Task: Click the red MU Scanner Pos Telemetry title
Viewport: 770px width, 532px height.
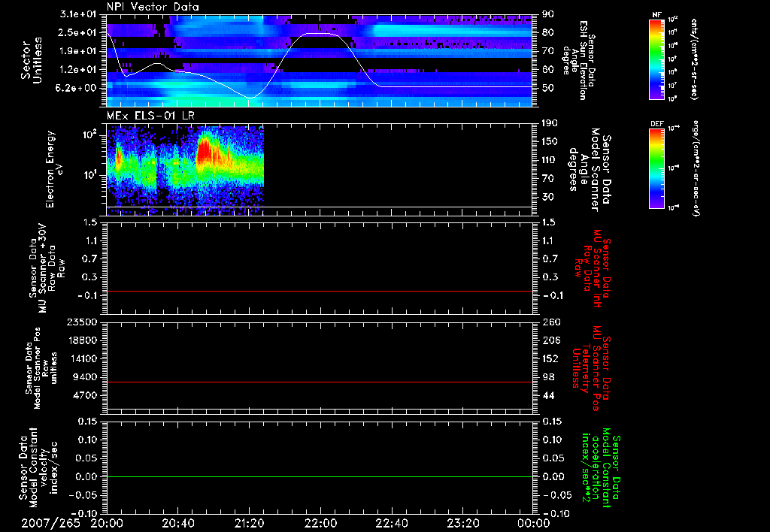Action: 592,368
